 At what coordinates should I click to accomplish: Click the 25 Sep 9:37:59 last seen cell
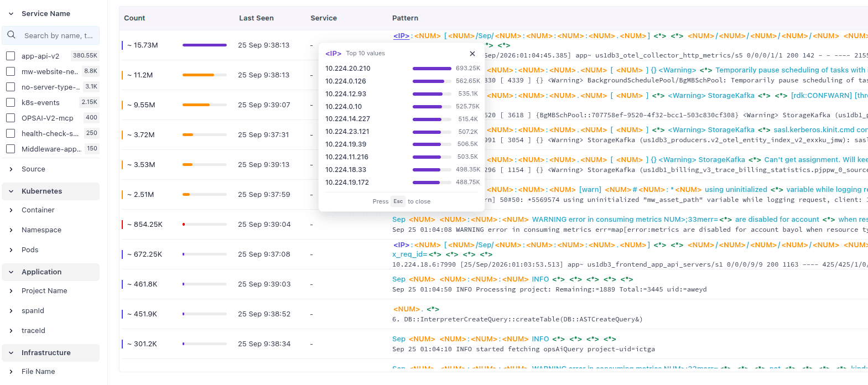point(264,195)
